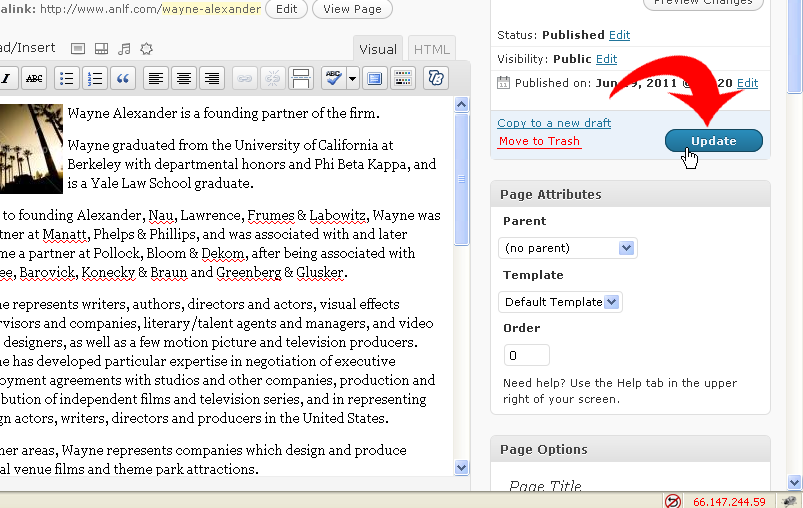The image size is (803, 508).
Task: Click the blue Update button
Action: click(714, 141)
